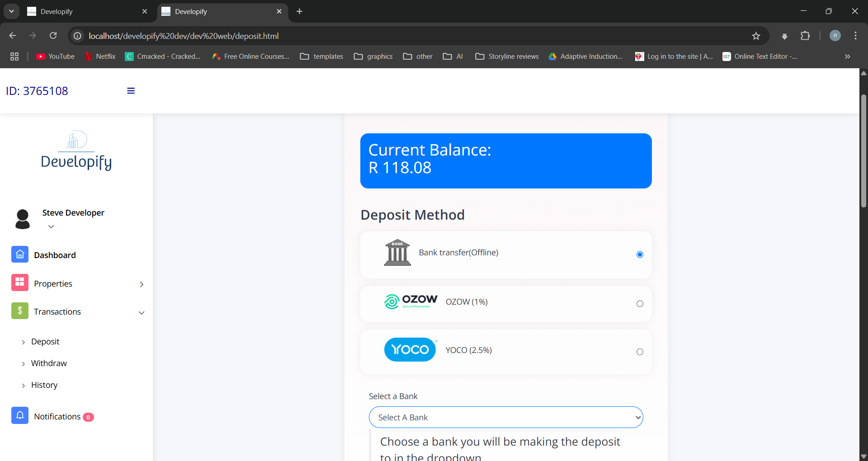Switch to the first Developify tab

(x=86, y=12)
